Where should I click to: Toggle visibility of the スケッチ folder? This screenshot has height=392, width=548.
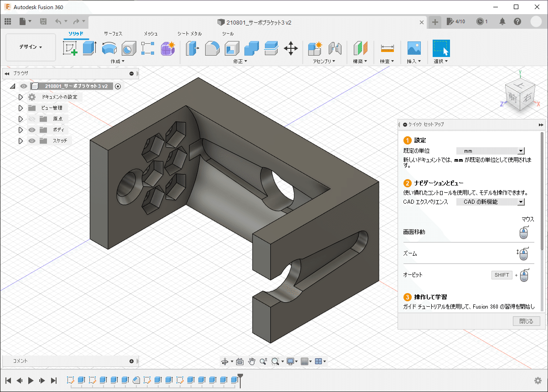pyautogui.click(x=32, y=141)
